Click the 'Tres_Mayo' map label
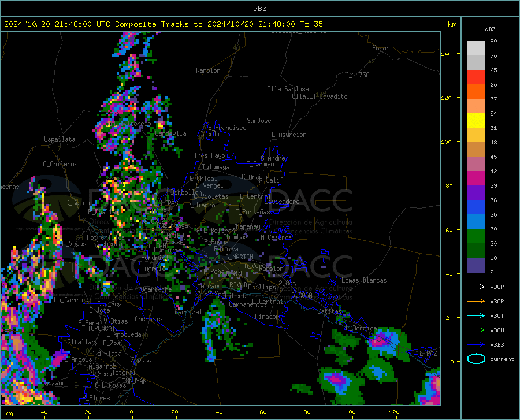 [209, 155]
